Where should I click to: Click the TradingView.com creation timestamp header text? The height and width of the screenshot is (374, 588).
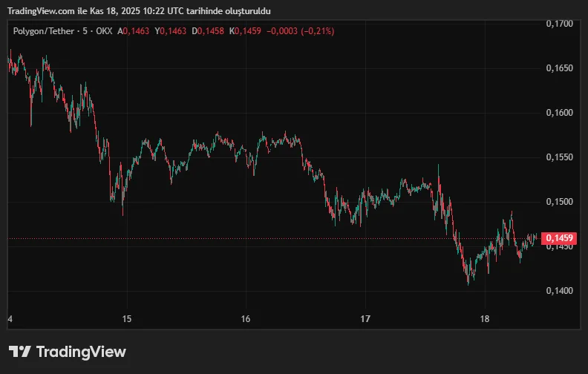point(139,11)
